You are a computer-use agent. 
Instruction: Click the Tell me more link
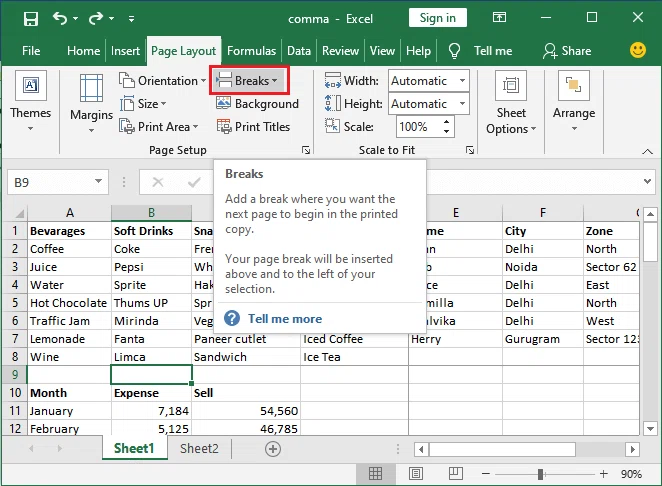[285, 318]
